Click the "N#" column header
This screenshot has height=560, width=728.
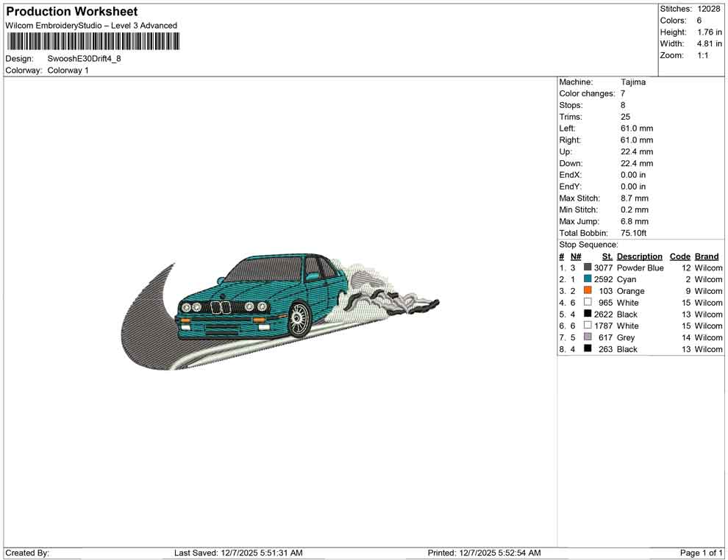pos(576,256)
